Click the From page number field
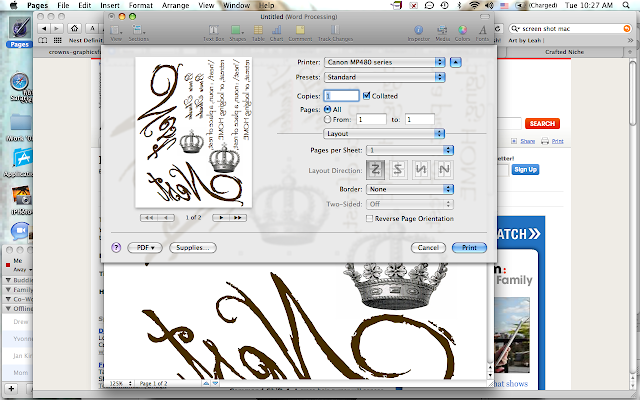 [371, 119]
